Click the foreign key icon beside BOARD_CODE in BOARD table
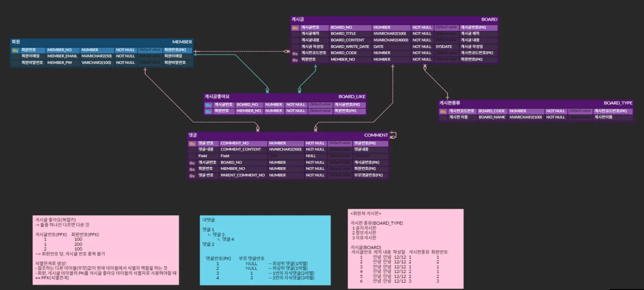 coord(295,53)
